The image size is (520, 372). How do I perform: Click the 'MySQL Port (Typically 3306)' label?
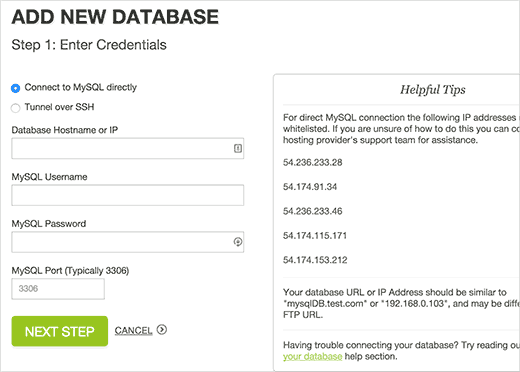[70, 271]
